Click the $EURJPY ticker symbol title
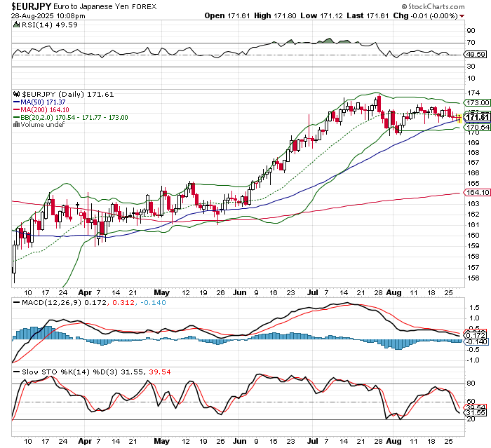The width and height of the screenshot is (491, 448). tap(25, 5)
